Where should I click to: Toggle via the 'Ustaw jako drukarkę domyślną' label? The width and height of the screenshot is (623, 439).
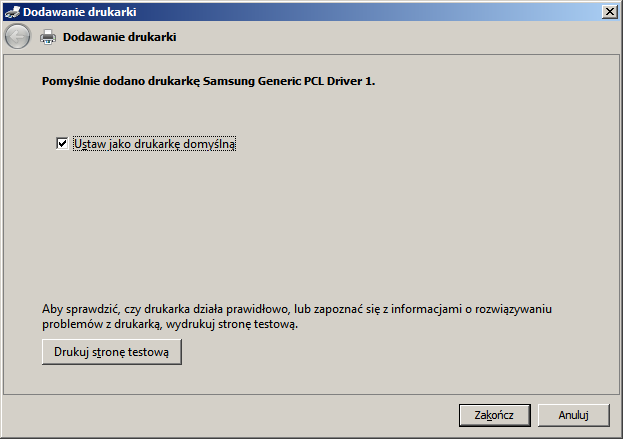point(155,144)
